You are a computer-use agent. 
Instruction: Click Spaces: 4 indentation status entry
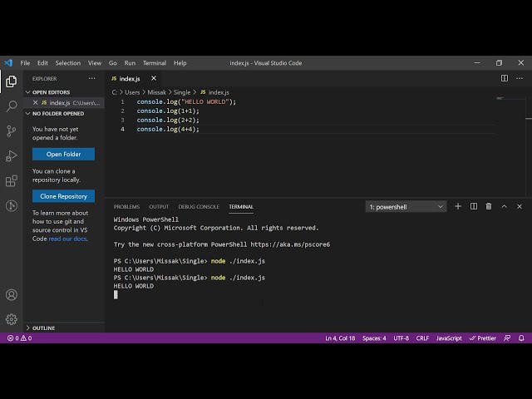click(x=374, y=338)
